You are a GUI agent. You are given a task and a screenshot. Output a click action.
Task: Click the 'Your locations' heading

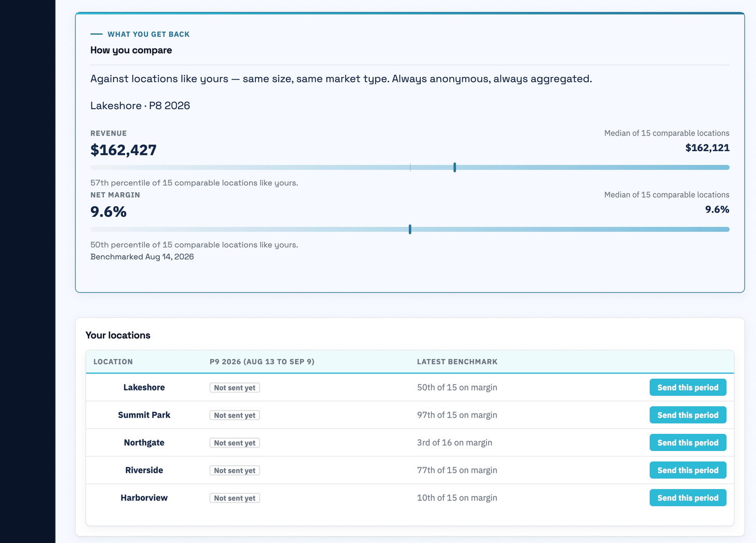tap(118, 335)
